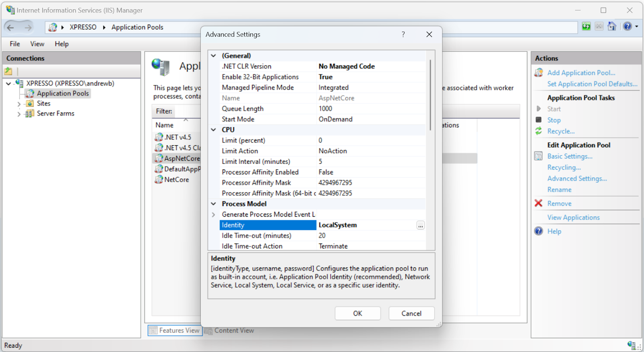
Task: Click the Identity ellipsis browse button
Action: [421, 226]
